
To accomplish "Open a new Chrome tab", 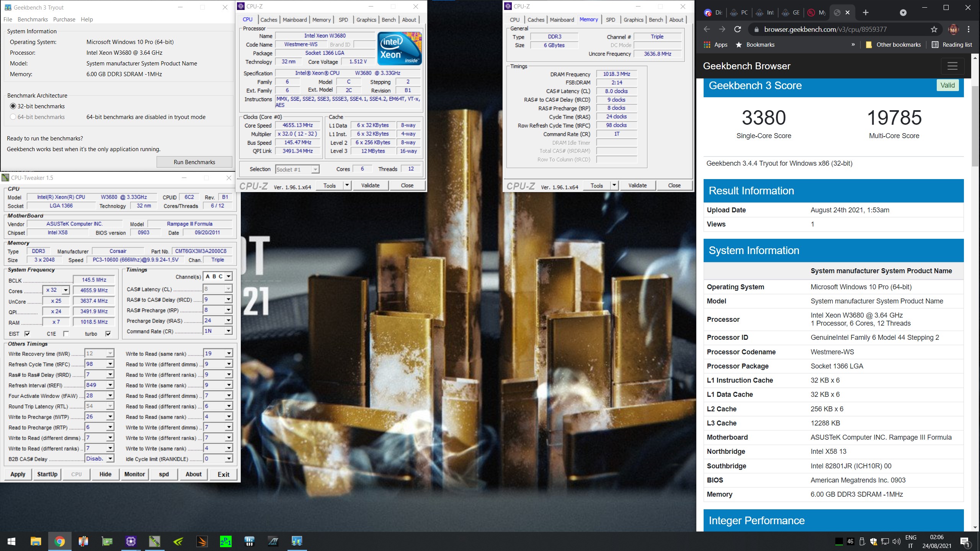I will click(866, 13).
